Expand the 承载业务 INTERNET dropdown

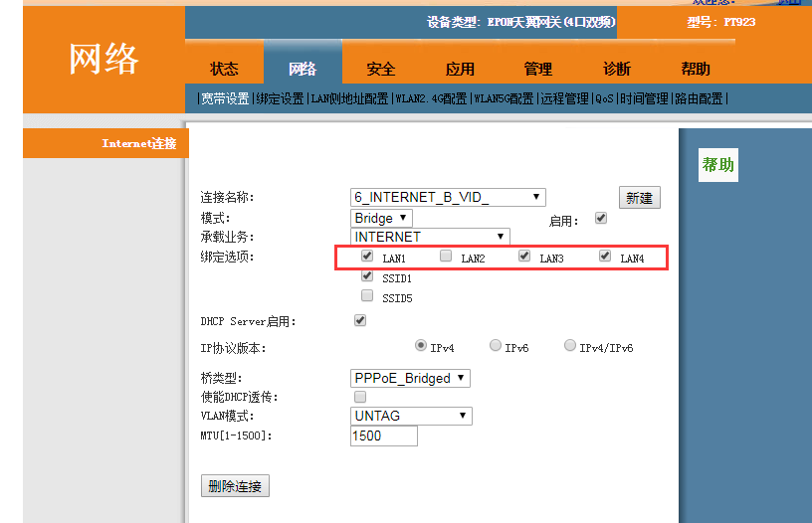[430, 237]
